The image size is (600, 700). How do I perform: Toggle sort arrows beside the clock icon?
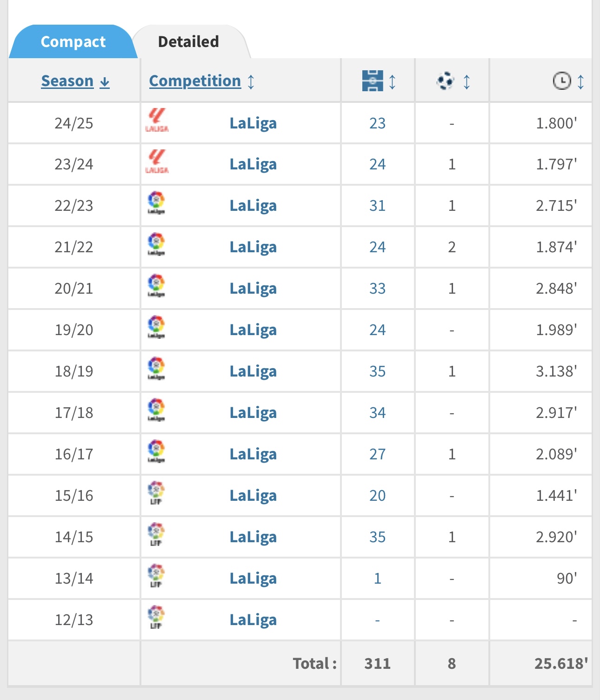581,81
